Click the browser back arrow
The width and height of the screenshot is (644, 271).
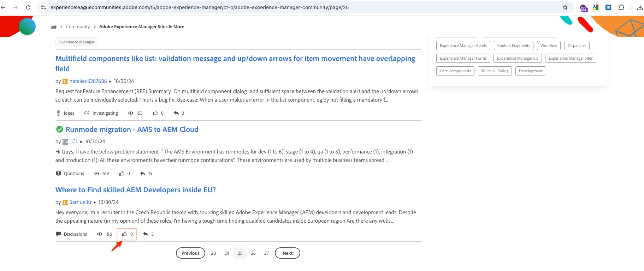point(3,7)
